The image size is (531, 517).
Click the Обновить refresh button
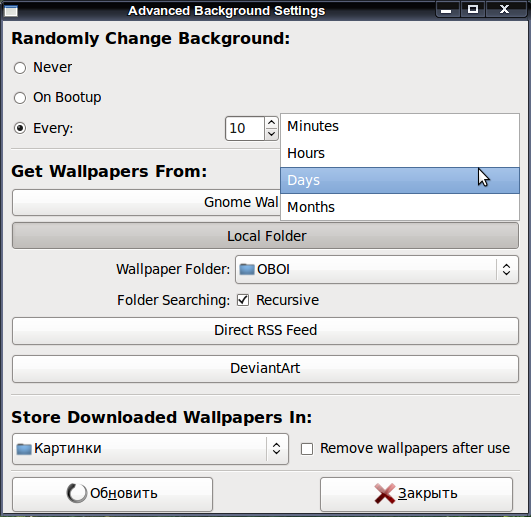[x=112, y=494]
